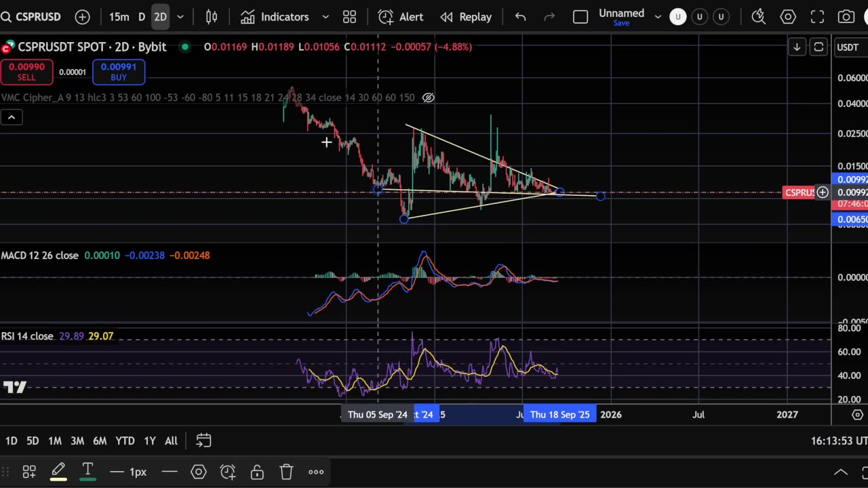This screenshot has width=868, height=488.
Task: Open drawing templates grid icon
Action: [x=29, y=472]
